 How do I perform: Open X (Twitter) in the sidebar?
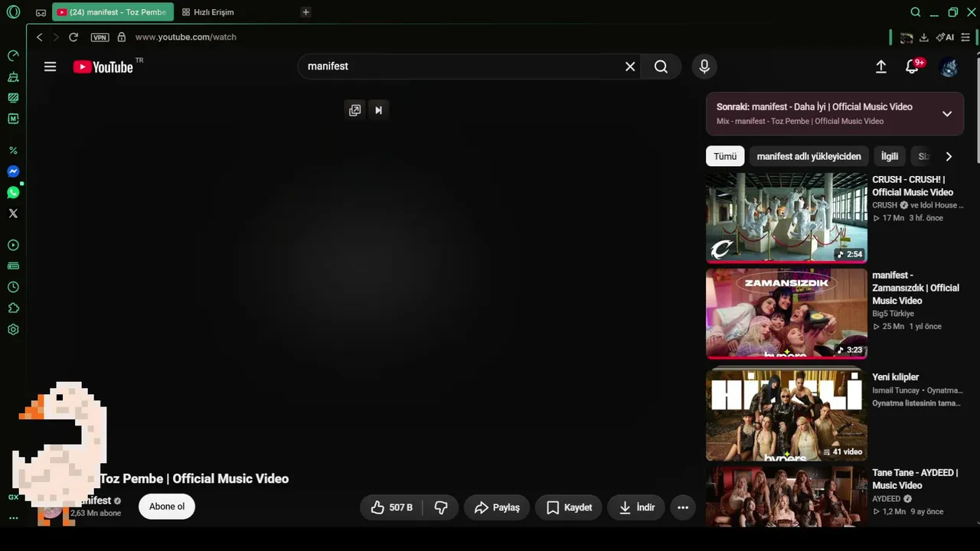[x=13, y=214]
